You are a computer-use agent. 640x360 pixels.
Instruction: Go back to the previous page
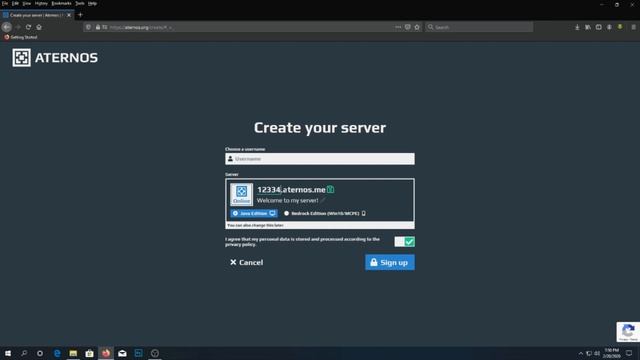click(x=7, y=27)
